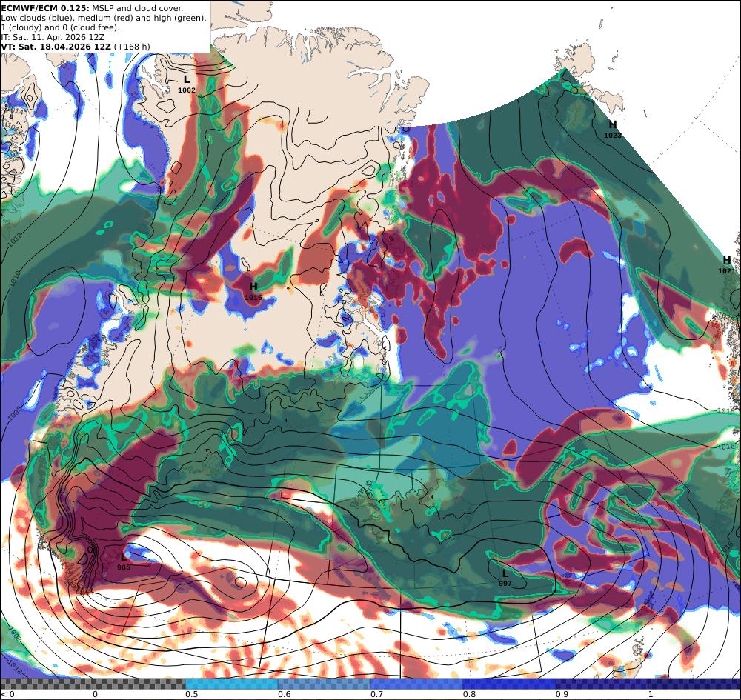Click the 0.7–0.8 color bar segment

point(416,684)
